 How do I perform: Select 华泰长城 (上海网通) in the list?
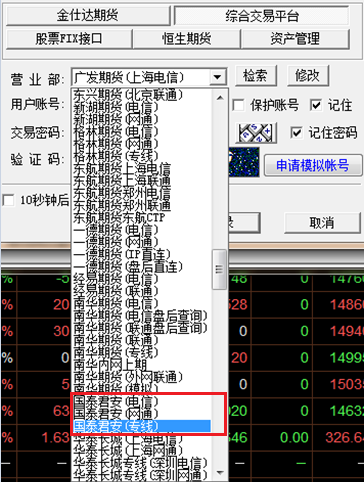pyautogui.click(x=142, y=450)
